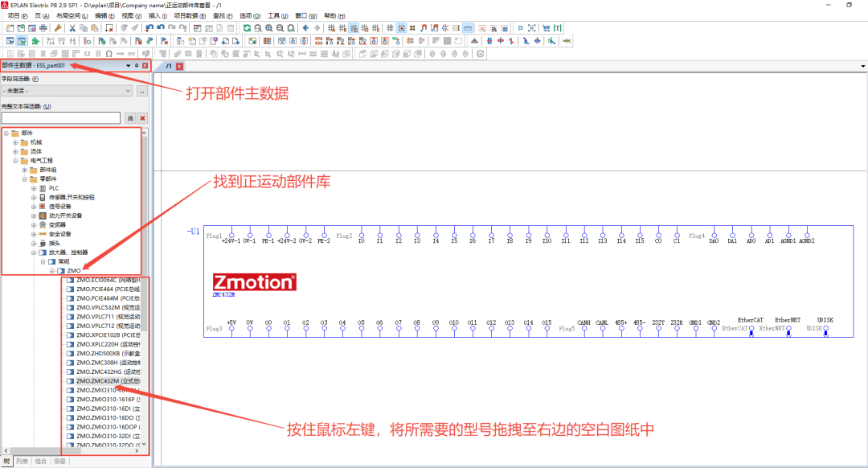Click the red X to clear the text filter
Screen dimensions: 868x468
pos(143,118)
